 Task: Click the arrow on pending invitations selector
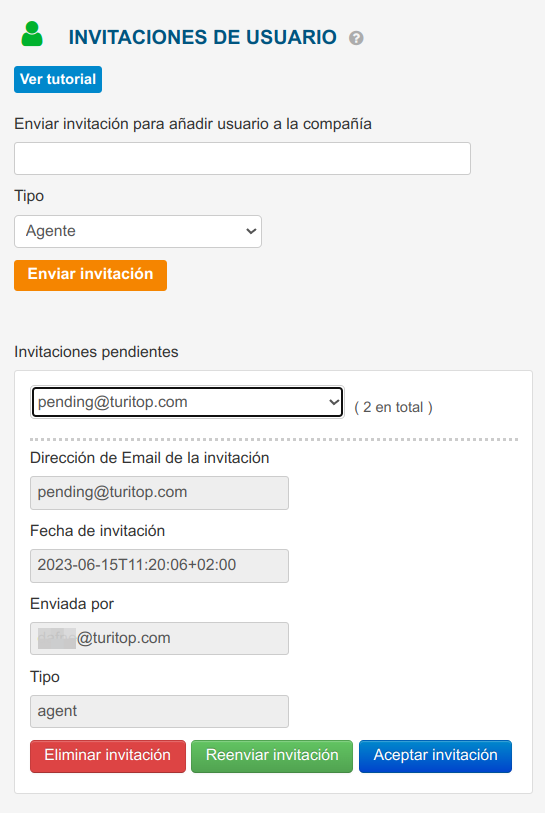[x=334, y=402]
